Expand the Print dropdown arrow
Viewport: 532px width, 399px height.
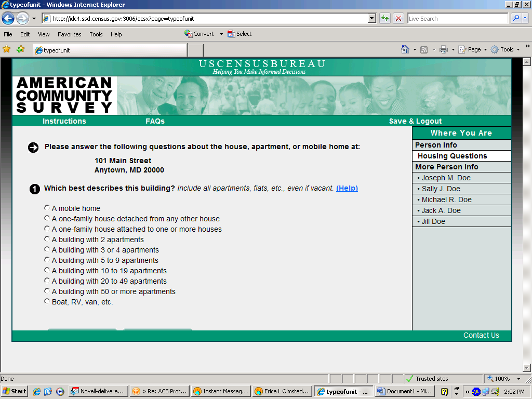[x=453, y=49]
